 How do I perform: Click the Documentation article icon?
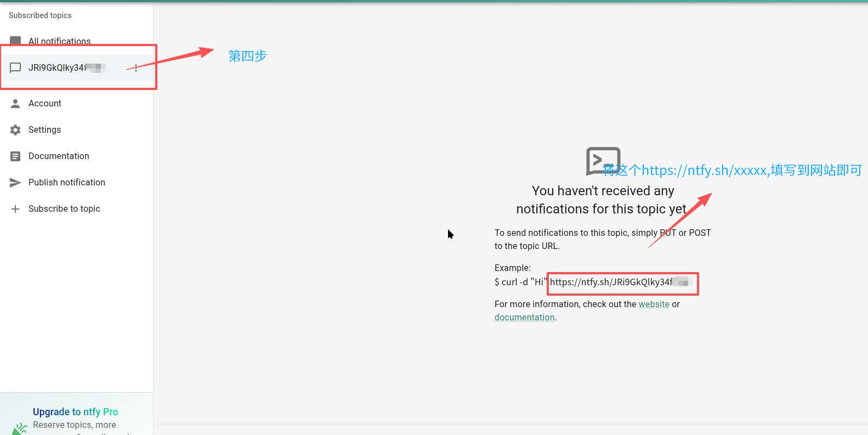point(15,156)
